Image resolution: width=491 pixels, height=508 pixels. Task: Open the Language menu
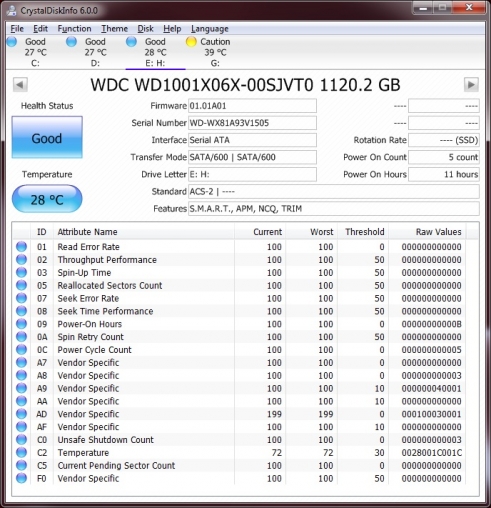tap(210, 29)
